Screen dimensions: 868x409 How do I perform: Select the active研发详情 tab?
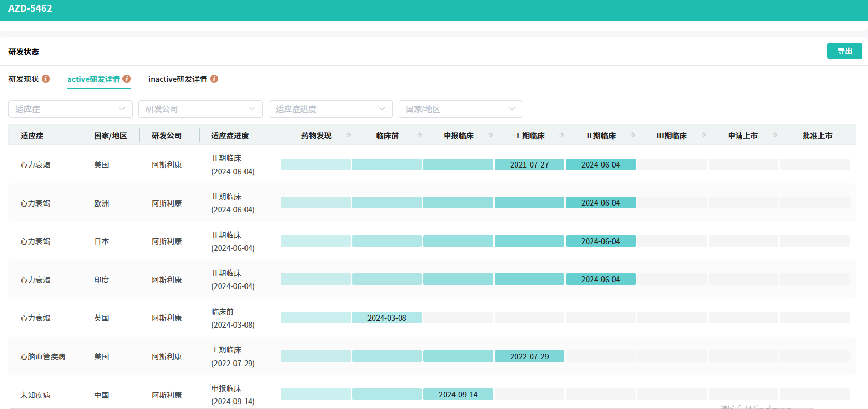(x=93, y=79)
